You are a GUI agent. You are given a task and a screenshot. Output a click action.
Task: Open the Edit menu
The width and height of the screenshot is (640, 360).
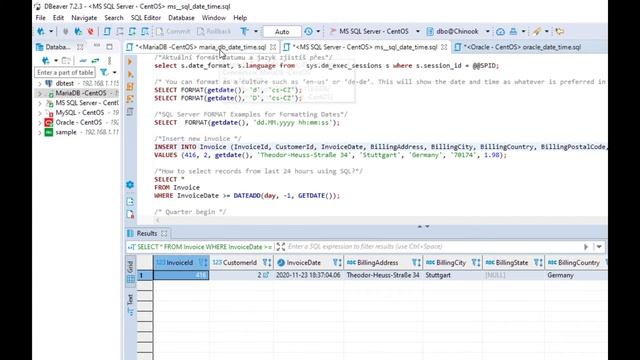coord(58,18)
